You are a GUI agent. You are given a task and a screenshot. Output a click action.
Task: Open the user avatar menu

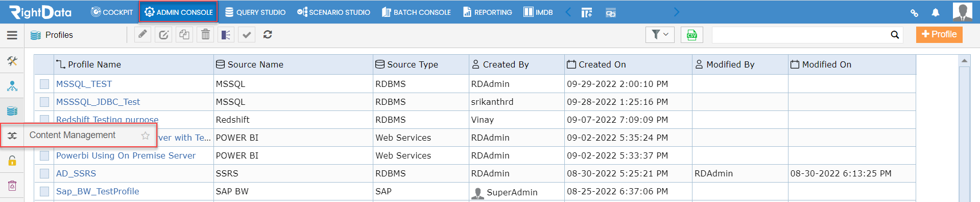963,12
